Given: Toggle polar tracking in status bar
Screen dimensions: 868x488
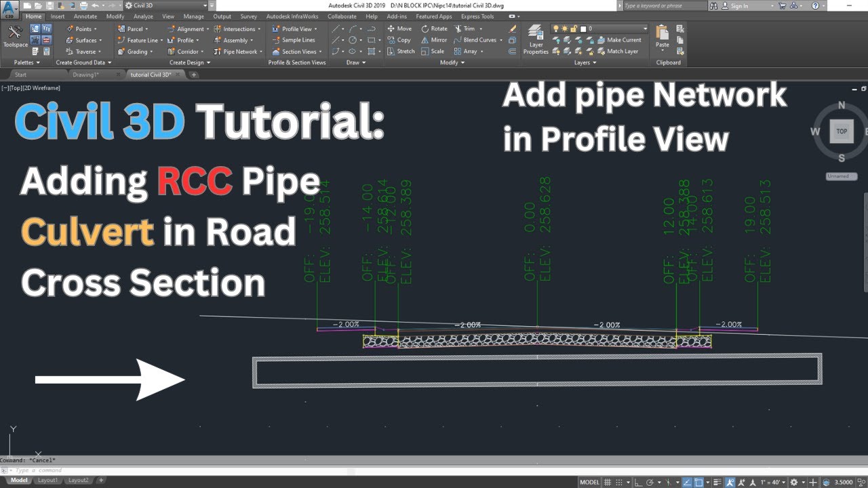Looking at the screenshot, I should pyautogui.click(x=650, y=482).
